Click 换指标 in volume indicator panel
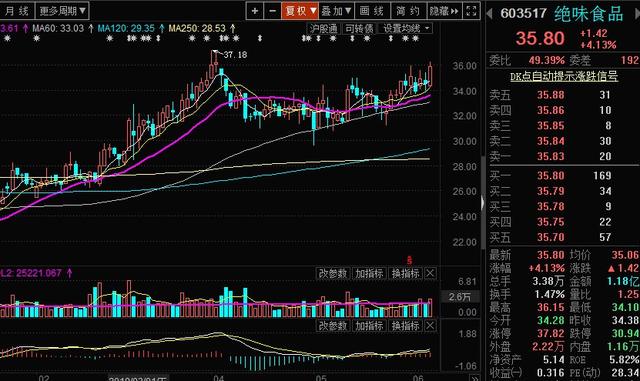640x381 pixels. tap(405, 273)
